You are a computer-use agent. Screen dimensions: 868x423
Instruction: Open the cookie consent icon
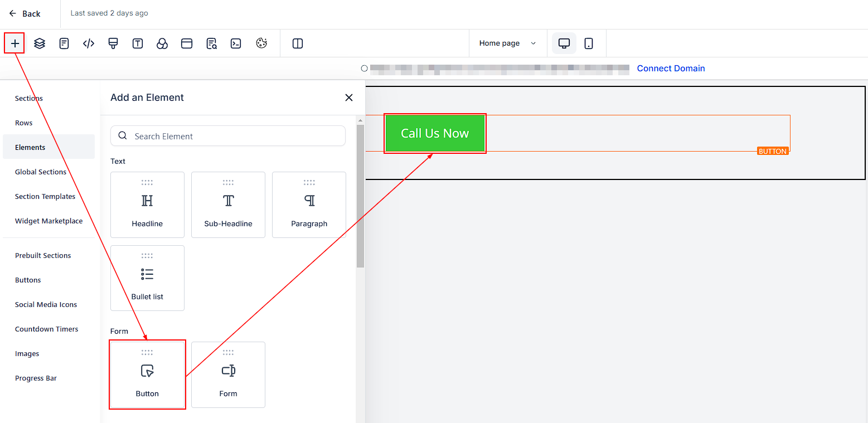tap(261, 43)
